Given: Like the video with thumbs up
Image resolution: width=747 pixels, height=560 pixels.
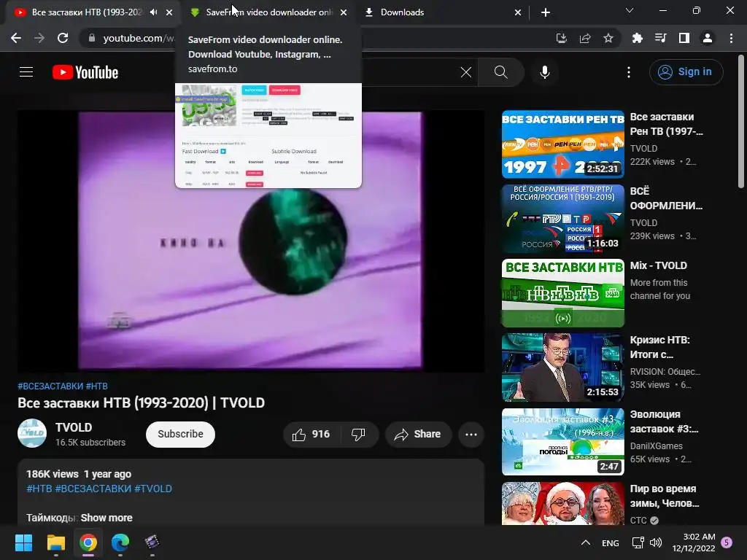Looking at the screenshot, I should [311, 435].
